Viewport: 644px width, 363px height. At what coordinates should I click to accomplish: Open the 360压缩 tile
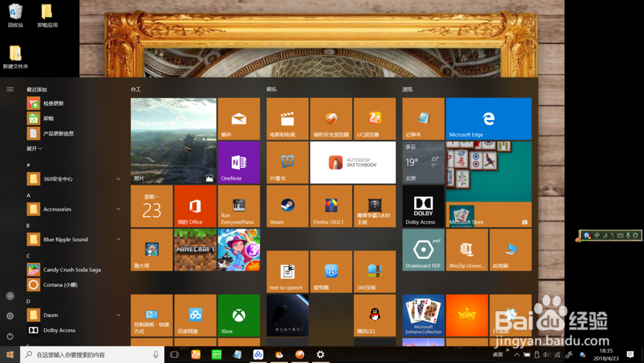pos(375,271)
